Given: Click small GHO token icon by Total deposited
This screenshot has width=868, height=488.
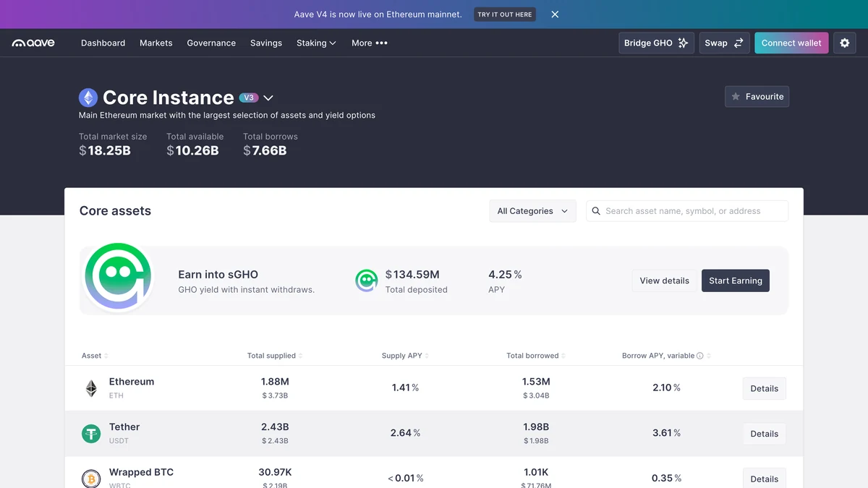Looking at the screenshot, I should pyautogui.click(x=367, y=281).
